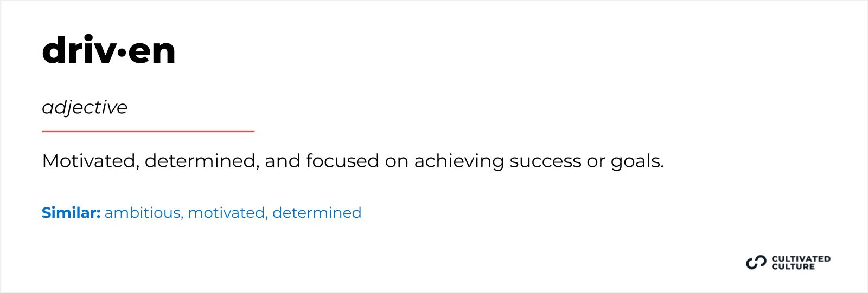The image size is (868, 293).
Task: Click the Cultivated Culture chain-link logo icon
Action: tap(756, 262)
